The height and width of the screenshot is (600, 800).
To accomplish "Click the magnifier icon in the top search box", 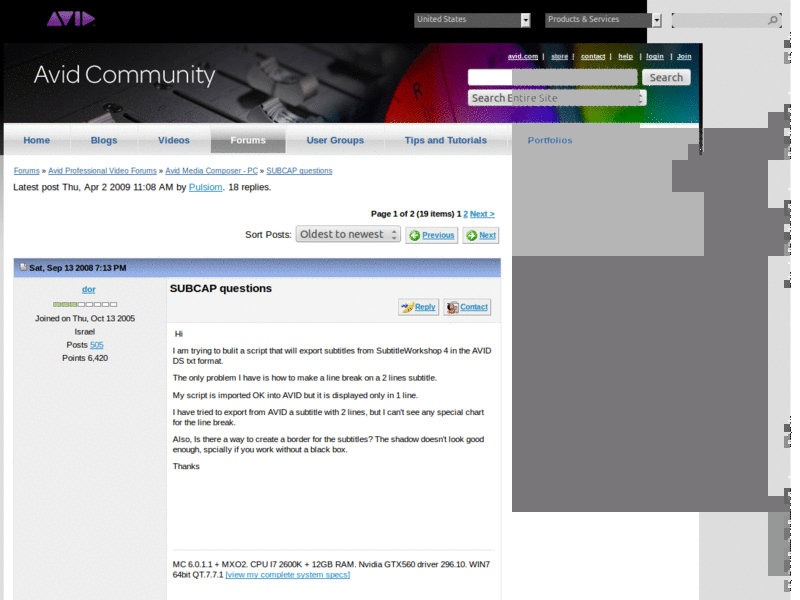I will pyautogui.click(x=773, y=20).
